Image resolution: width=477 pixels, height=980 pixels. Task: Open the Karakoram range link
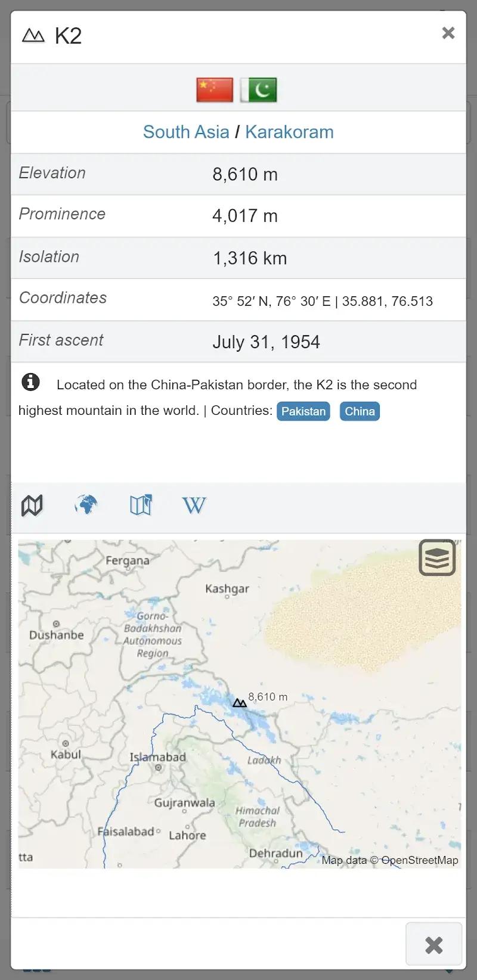tap(290, 132)
